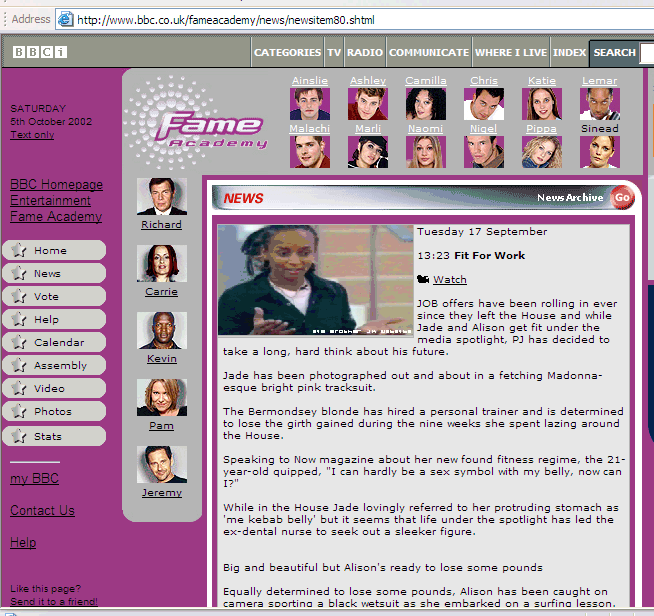Click the BBC search input box
654x616 pixels.
click(647, 53)
